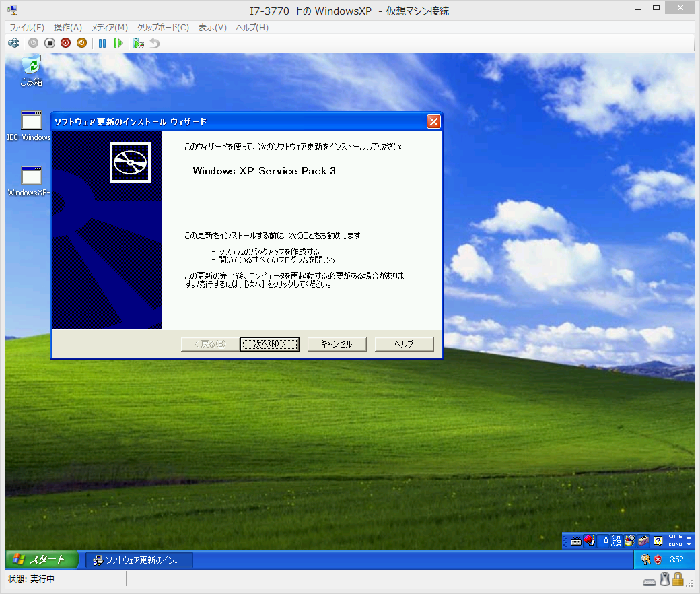The height and width of the screenshot is (594, 700).
Task: Click the ヘルプ button in the wizard
Action: coord(404,344)
